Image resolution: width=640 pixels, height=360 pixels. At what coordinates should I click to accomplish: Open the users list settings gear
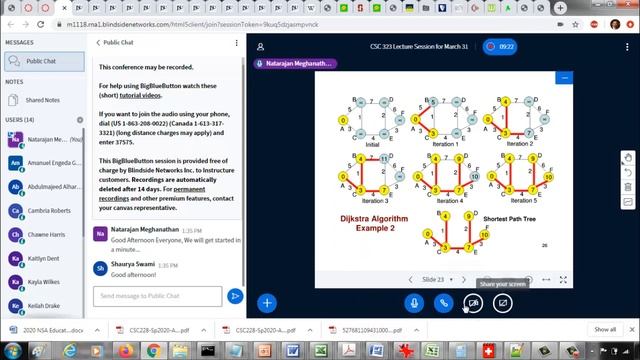coord(80,120)
